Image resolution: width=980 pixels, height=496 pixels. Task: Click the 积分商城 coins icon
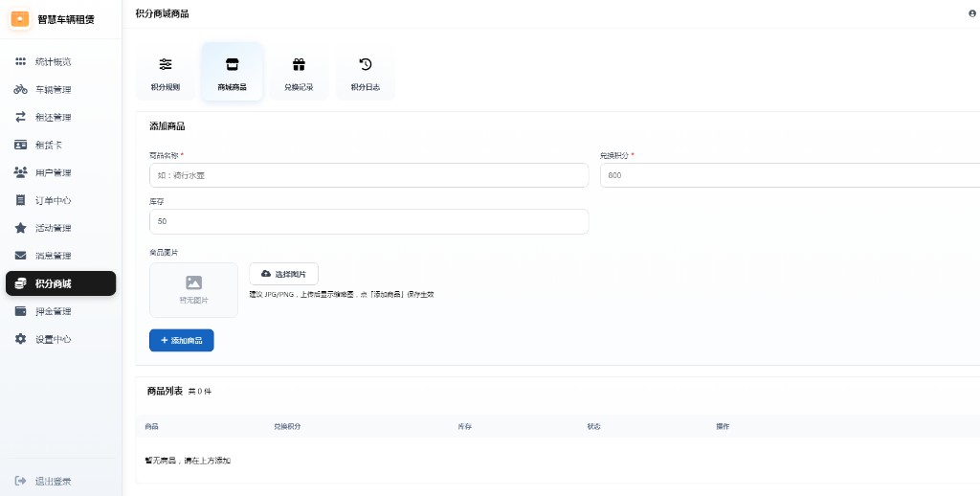pyautogui.click(x=21, y=283)
